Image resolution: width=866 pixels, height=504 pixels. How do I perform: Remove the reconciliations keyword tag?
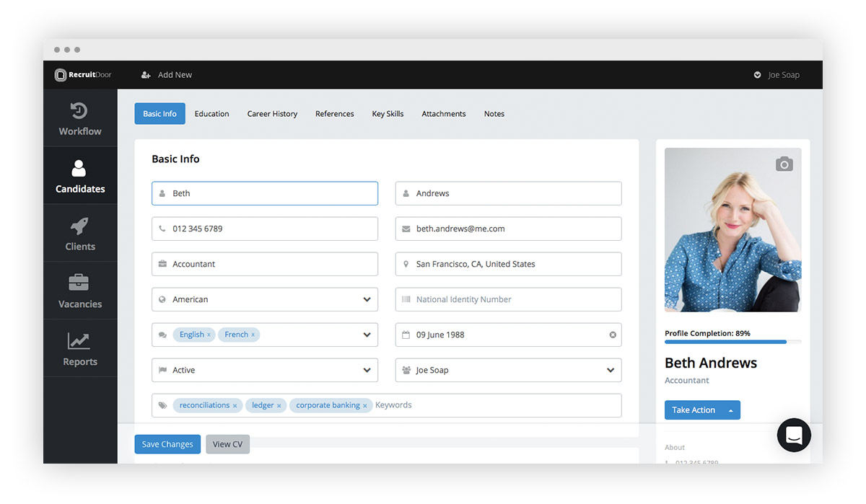[x=235, y=406]
